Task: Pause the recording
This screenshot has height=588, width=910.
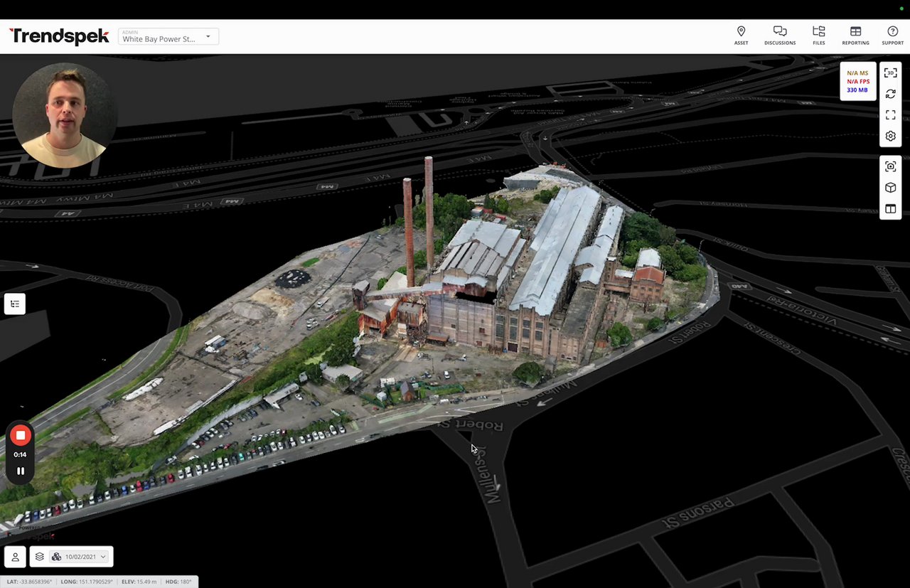Action: coord(21,471)
